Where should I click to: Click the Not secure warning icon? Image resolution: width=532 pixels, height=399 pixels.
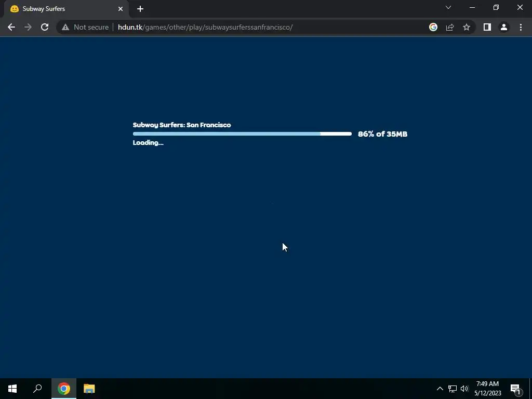pyautogui.click(x=65, y=27)
